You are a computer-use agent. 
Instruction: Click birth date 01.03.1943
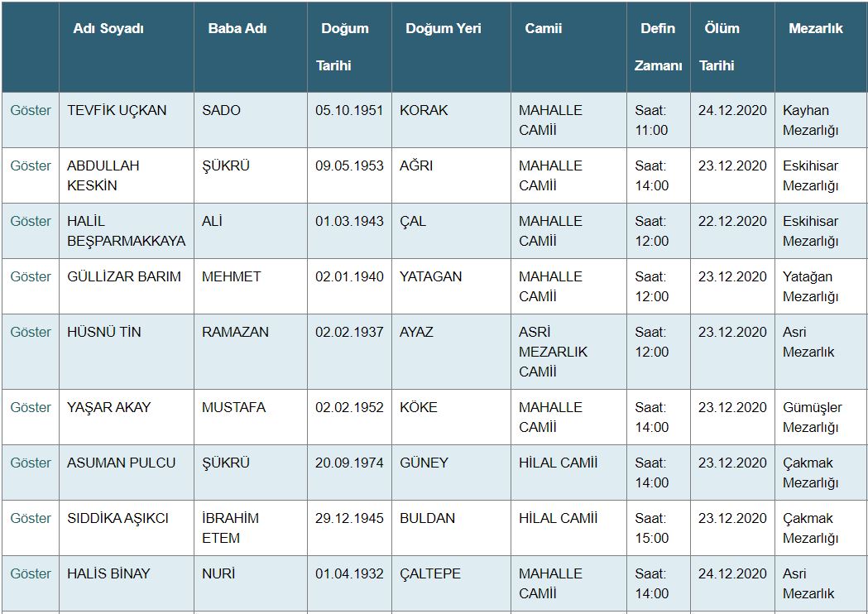(349, 221)
